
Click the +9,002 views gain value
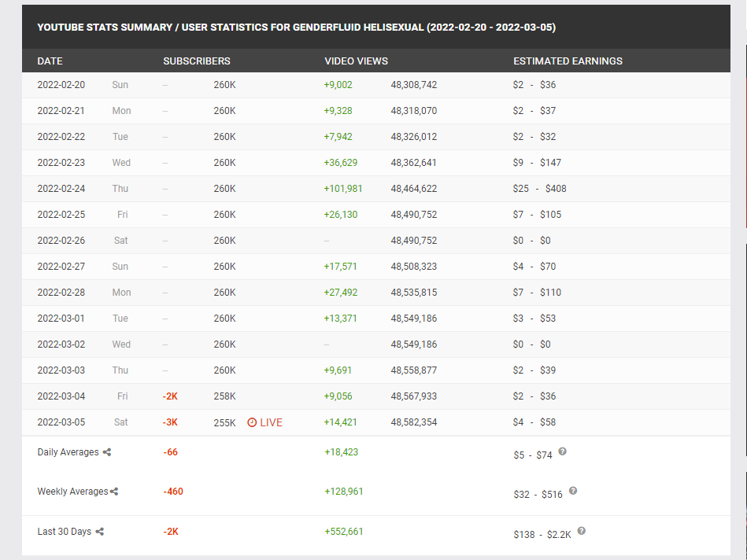point(338,85)
